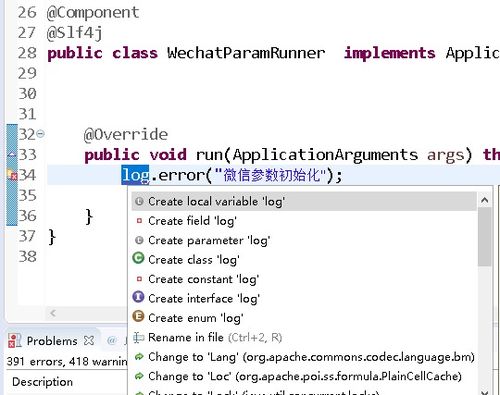Click the '@Slf4j' annotation
Viewport: 500px width, 395px height.
pos(75,33)
